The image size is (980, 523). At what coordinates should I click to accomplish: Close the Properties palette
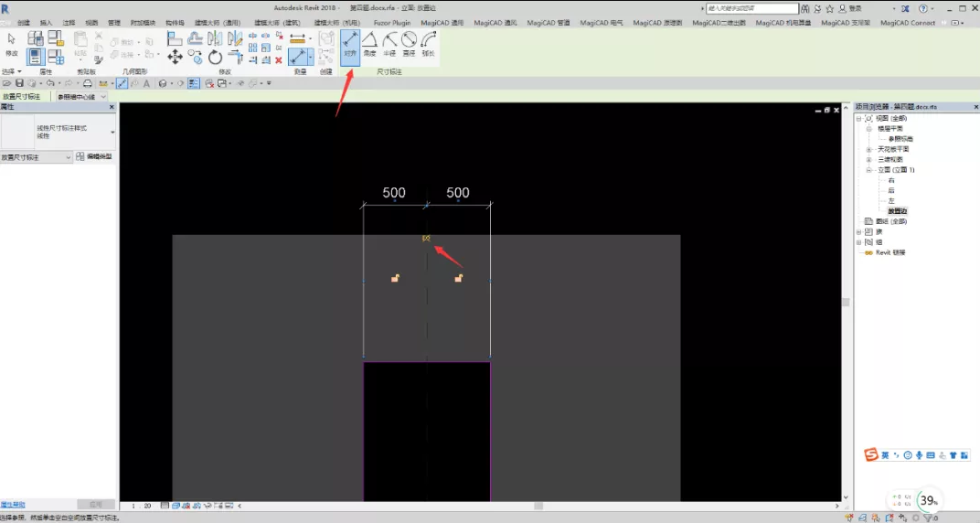tap(112, 107)
